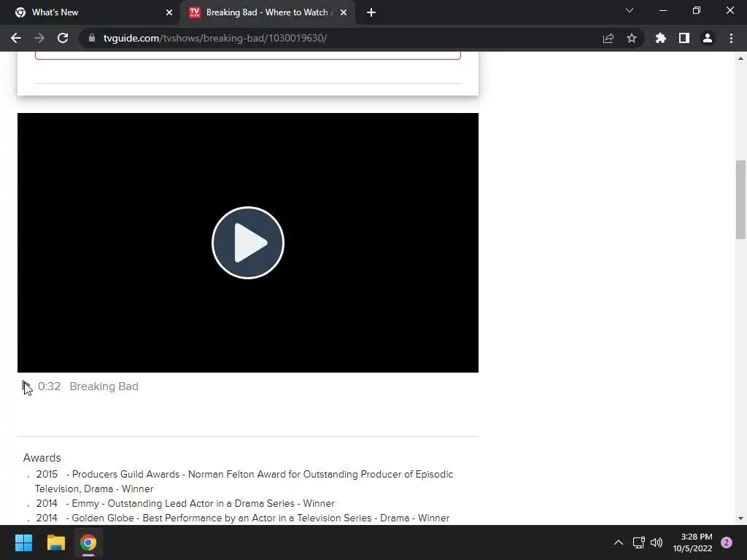Reload the tvguide.com page

coord(63,38)
